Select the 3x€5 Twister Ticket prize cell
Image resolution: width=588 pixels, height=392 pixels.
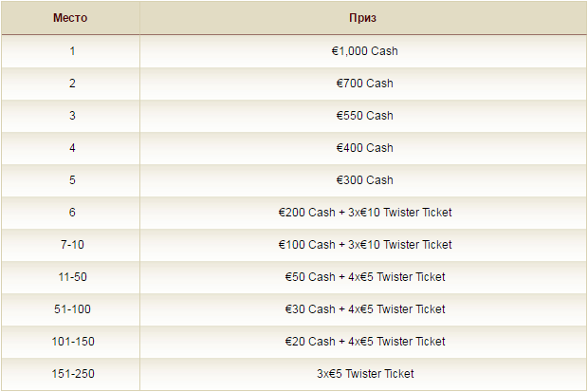click(363, 374)
